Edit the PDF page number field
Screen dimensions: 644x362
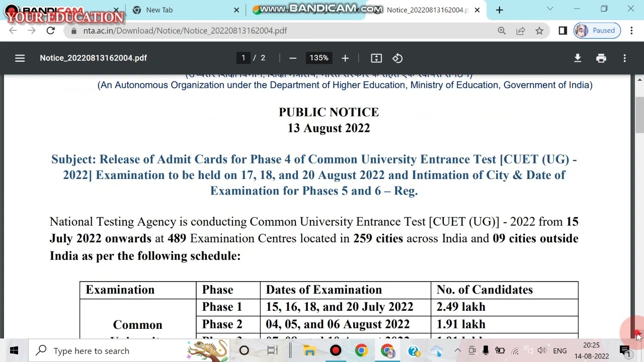tap(243, 58)
